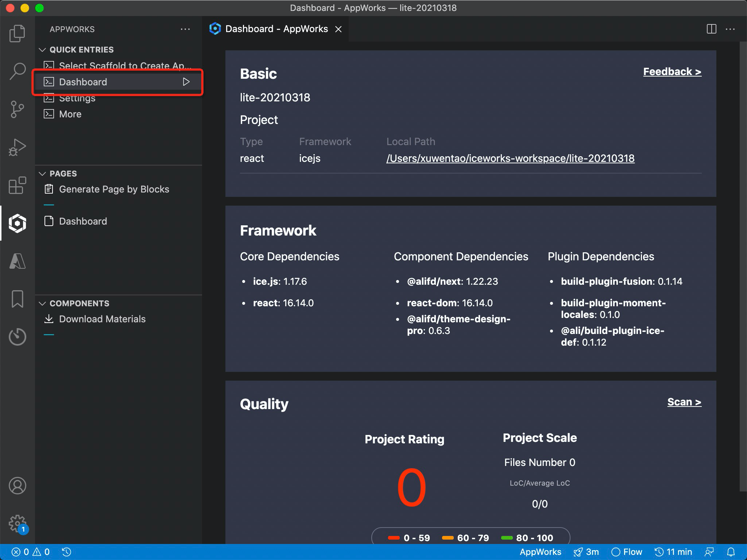Screen dimensions: 747x560
Task: Open the AppWorks view in the activity bar
Action: pyautogui.click(x=17, y=223)
